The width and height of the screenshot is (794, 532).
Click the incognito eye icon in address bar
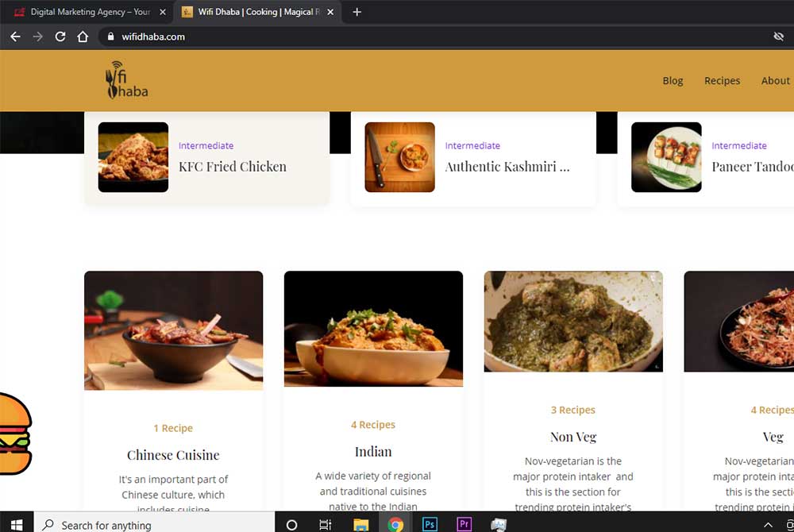778,37
